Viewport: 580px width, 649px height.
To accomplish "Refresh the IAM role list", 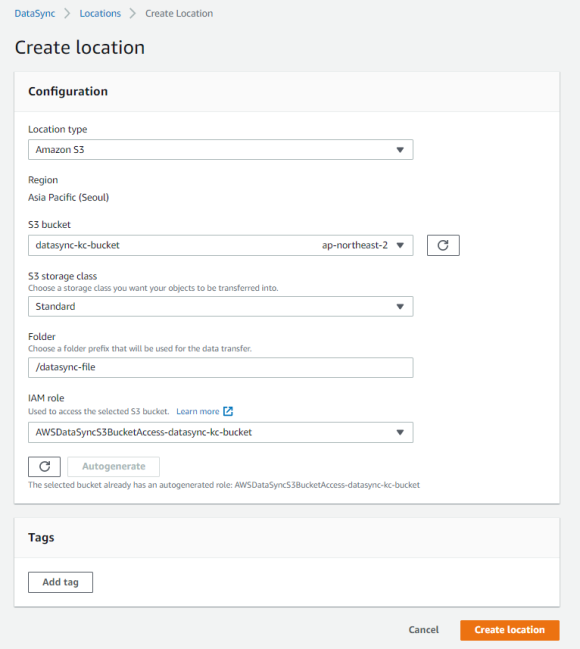I will tap(44, 466).
